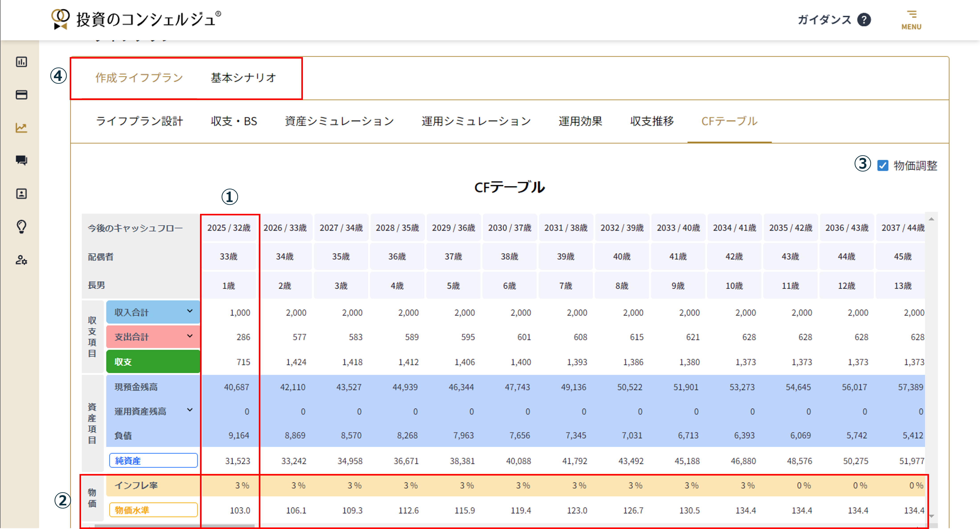
Task: Select the line graph simulation sidebar icon
Action: tap(21, 128)
